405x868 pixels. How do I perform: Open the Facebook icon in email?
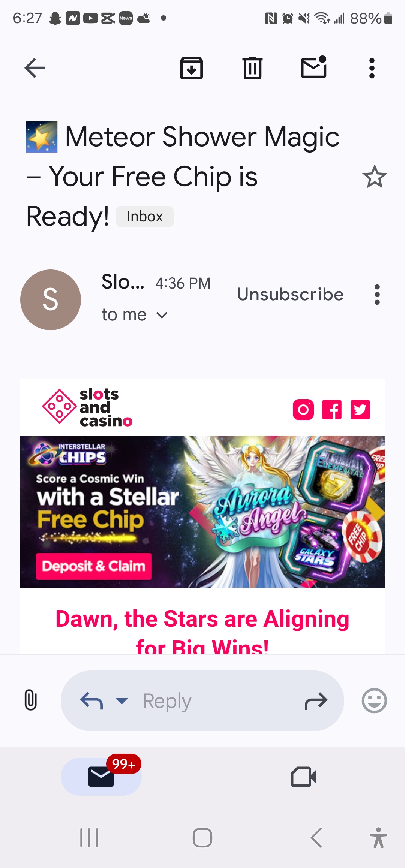click(x=332, y=410)
